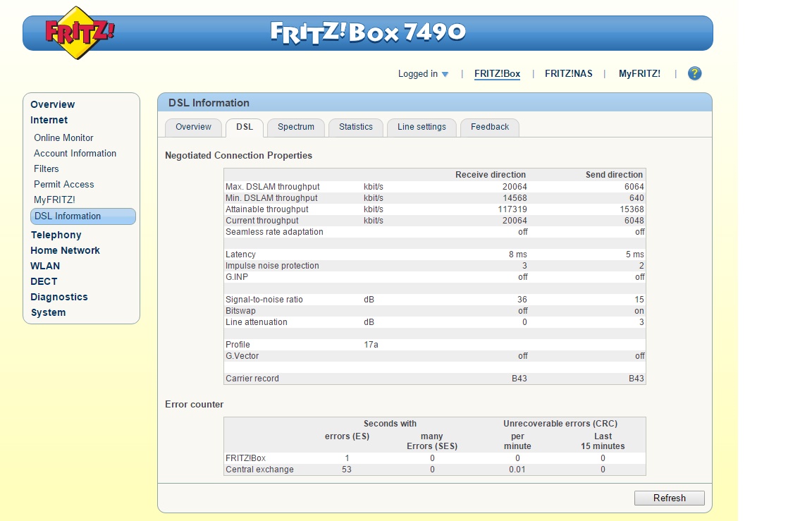Open the FRITZ!NAS link
This screenshot has width=812, height=521.
coord(568,73)
